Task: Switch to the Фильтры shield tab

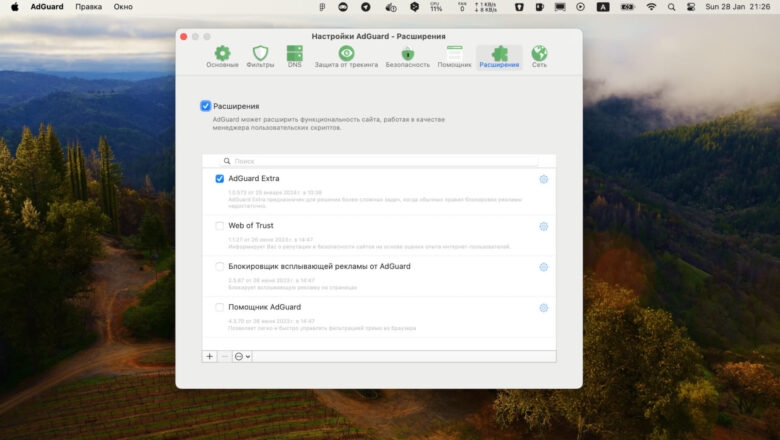Action: (x=260, y=57)
